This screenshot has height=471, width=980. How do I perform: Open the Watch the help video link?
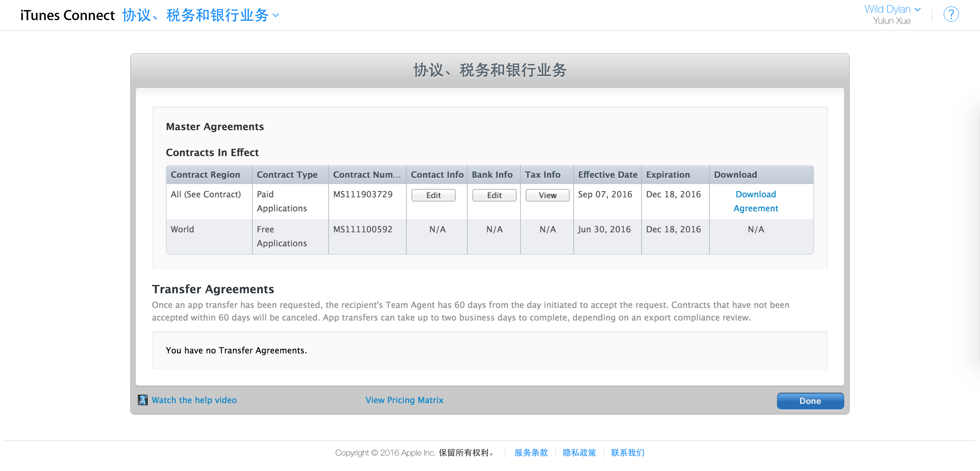coord(194,400)
